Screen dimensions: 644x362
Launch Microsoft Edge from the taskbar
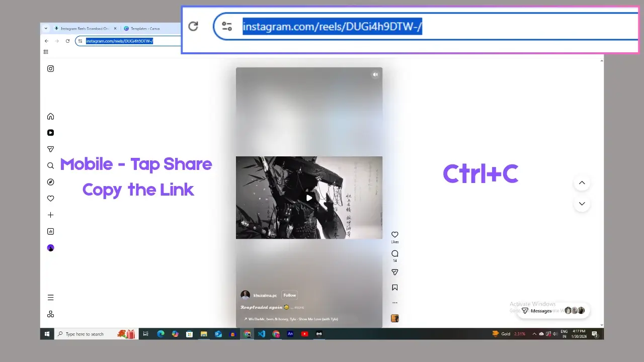click(x=160, y=334)
